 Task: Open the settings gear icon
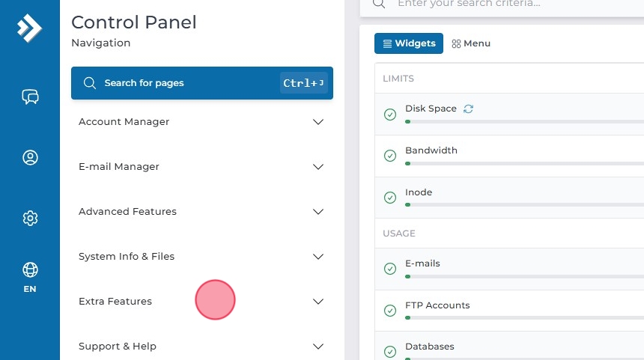(30, 218)
